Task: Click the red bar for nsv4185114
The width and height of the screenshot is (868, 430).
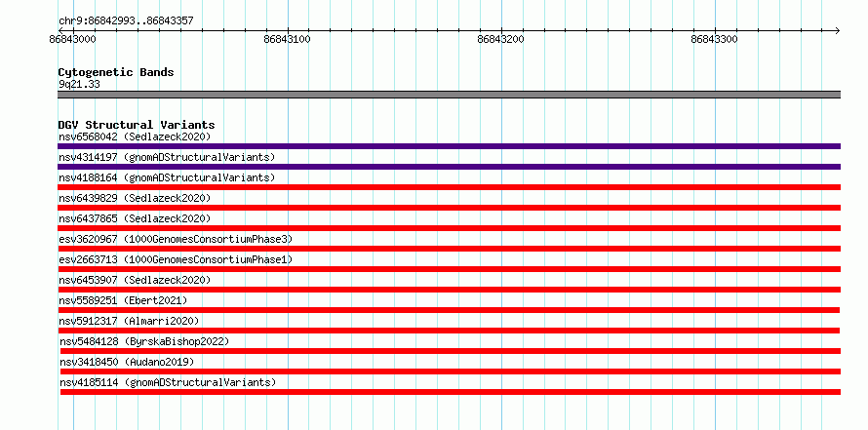Action: (451, 392)
